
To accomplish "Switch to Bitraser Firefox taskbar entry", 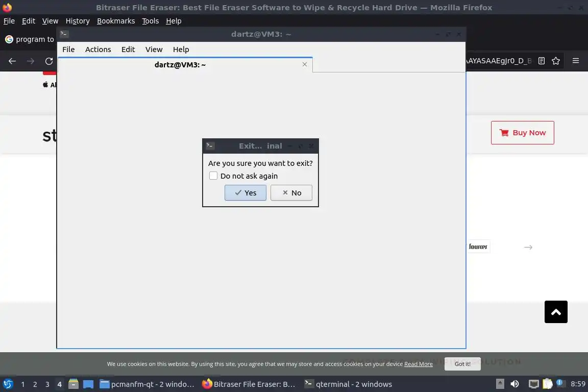I will coord(249,384).
